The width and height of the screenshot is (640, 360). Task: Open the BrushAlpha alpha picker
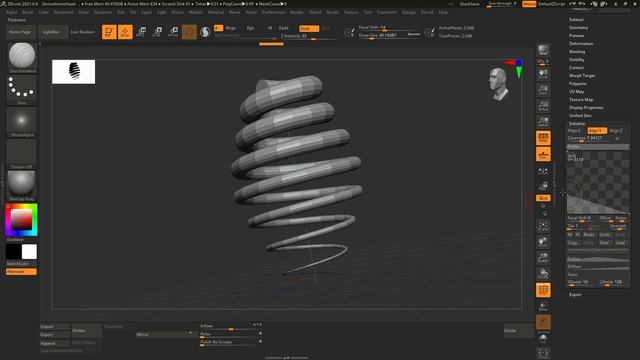pyautogui.click(x=22, y=122)
